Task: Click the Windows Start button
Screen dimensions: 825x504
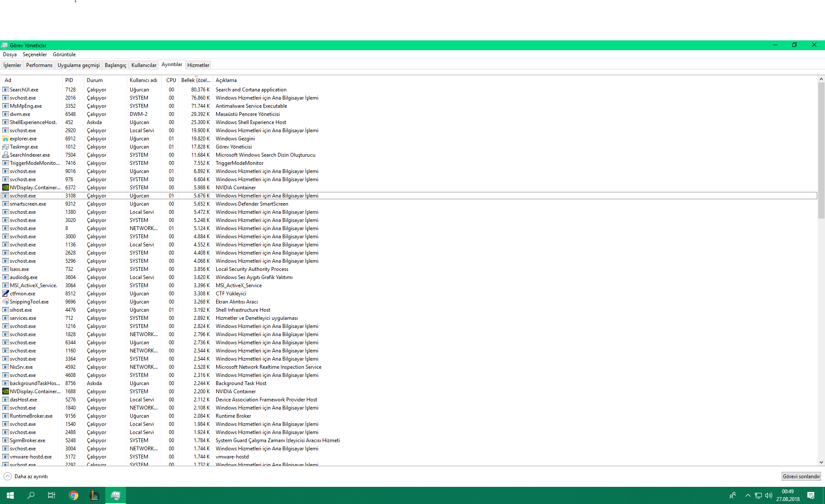Action: [10, 495]
